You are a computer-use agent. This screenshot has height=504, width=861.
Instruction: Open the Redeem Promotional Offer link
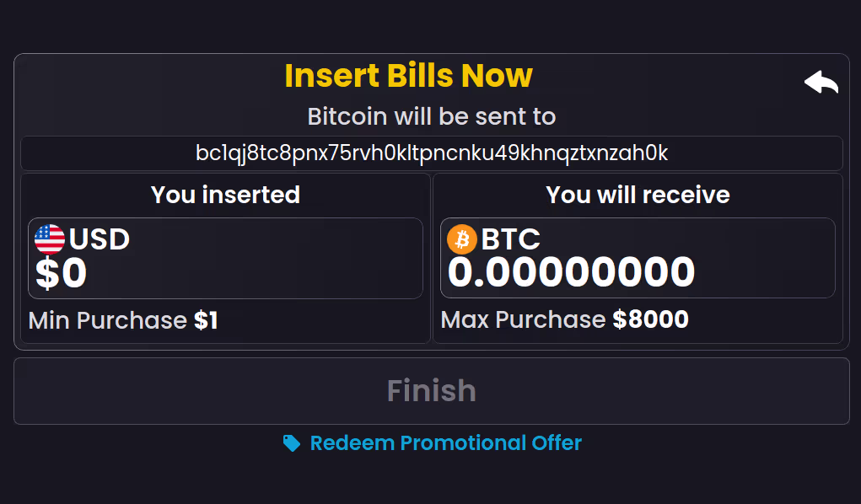(445, 443)
